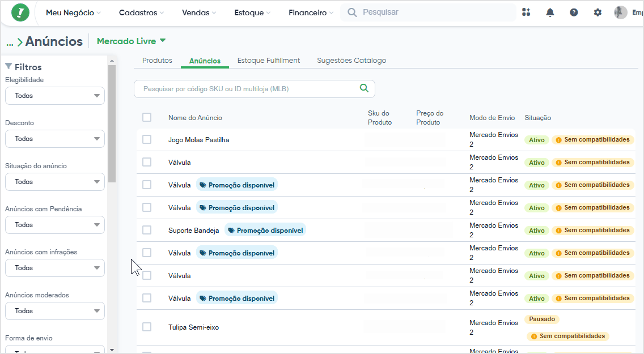Click the filters panel scrollbar thumb
The image size is (644, 354).
click(112, 123)
